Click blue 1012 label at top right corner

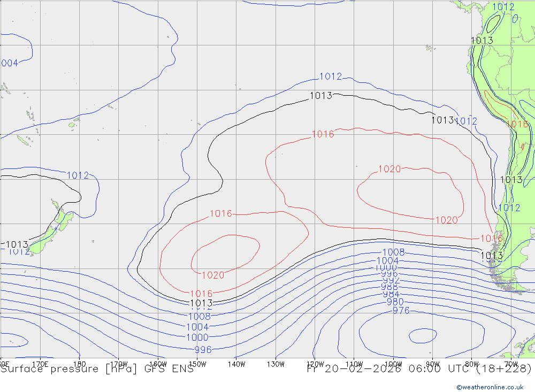tap(503, 6)
